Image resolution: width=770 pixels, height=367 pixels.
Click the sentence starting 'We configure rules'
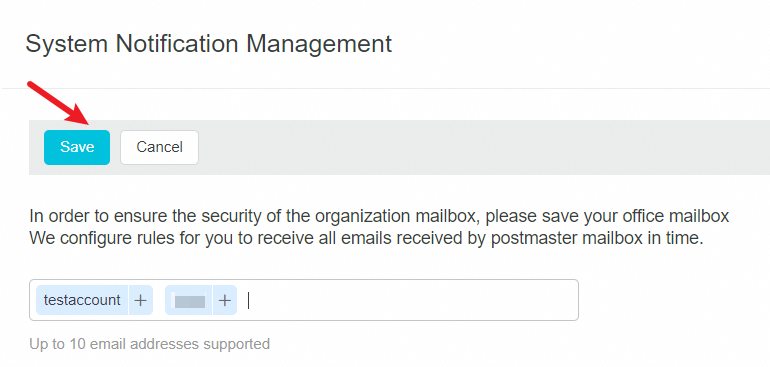pos(366,239)
